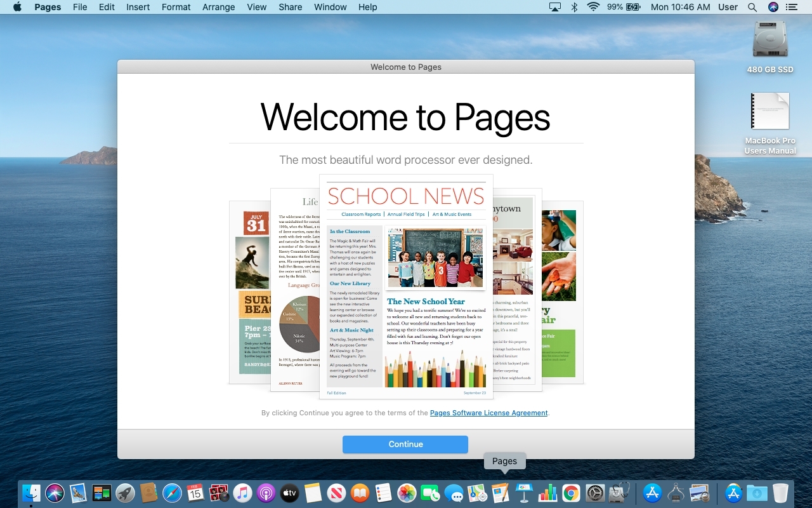Open Finder from the Dock

31,493
